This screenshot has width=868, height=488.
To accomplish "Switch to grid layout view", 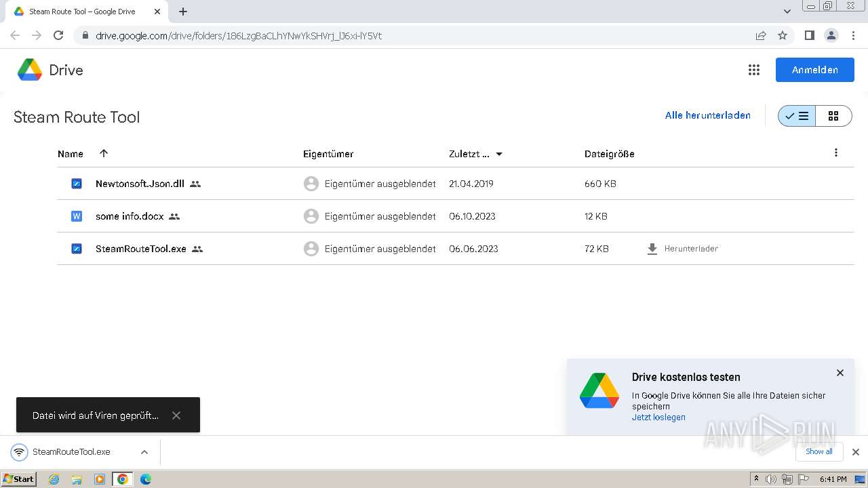I will pyautogui.click(x=833, y=116).
